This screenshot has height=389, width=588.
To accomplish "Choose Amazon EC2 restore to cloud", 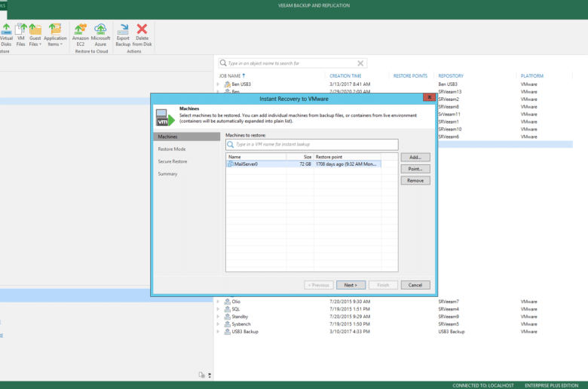I will click(80, 35).
